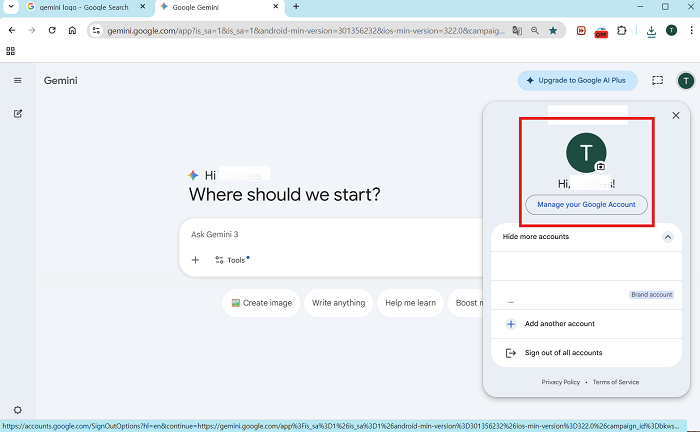Click the plus icon in prompt box
The width and height of the screenshot is (700, 432).
coord(195,260)
